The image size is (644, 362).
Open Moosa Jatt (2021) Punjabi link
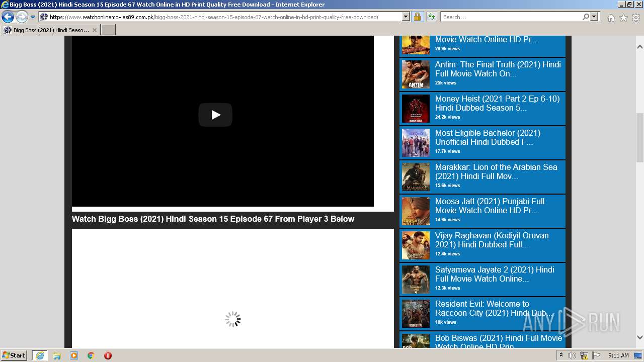click(x=490, y=206)
